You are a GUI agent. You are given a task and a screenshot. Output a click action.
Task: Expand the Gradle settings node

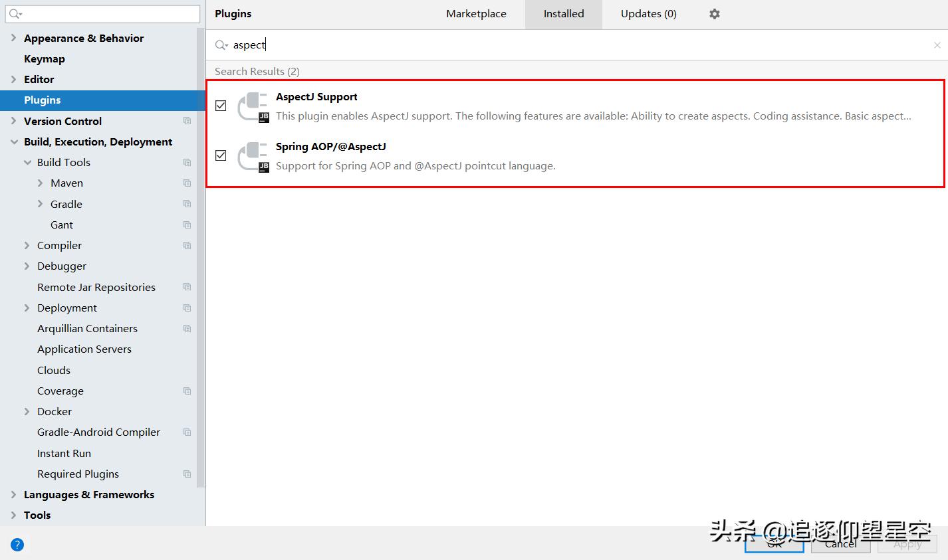[41, 204]
